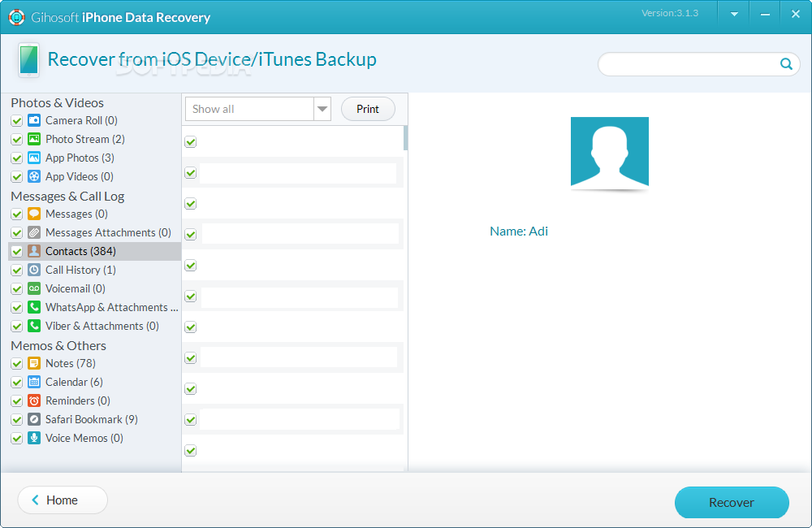
Task: Click the Print button
Action: (368, 109)
